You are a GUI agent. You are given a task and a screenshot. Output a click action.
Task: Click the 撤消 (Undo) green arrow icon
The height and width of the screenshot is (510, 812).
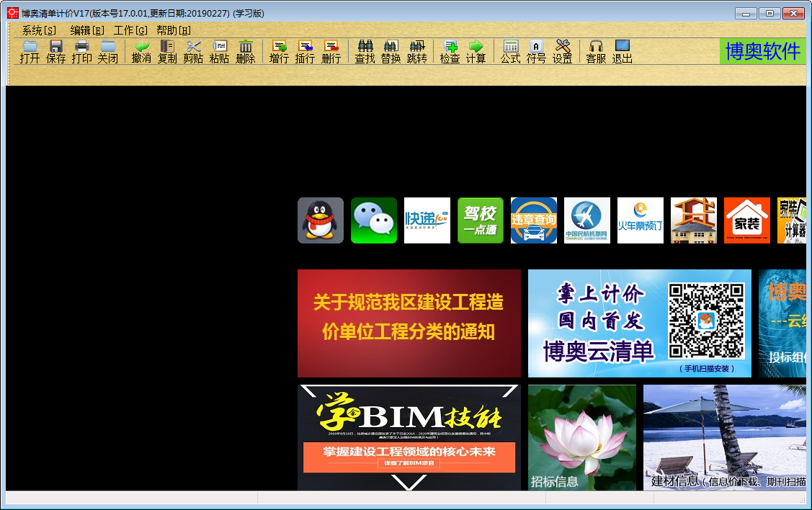[x=141, y=52]
